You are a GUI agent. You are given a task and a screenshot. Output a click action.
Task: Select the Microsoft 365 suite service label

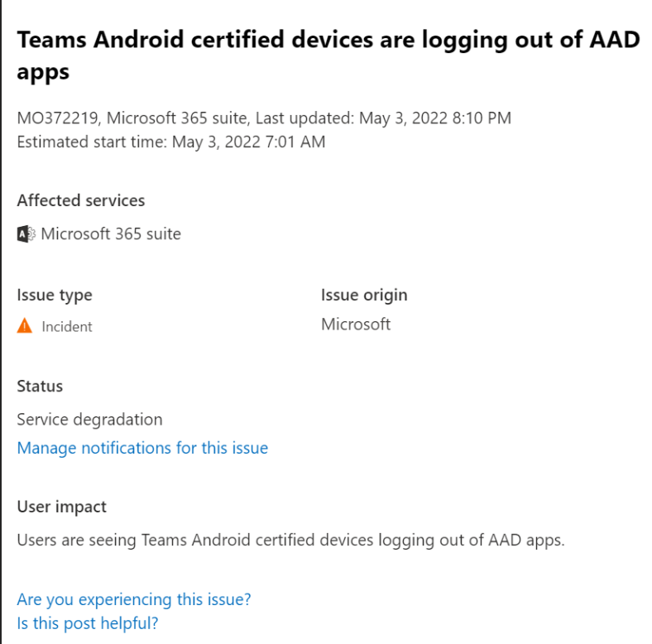[x=111, y=234]
